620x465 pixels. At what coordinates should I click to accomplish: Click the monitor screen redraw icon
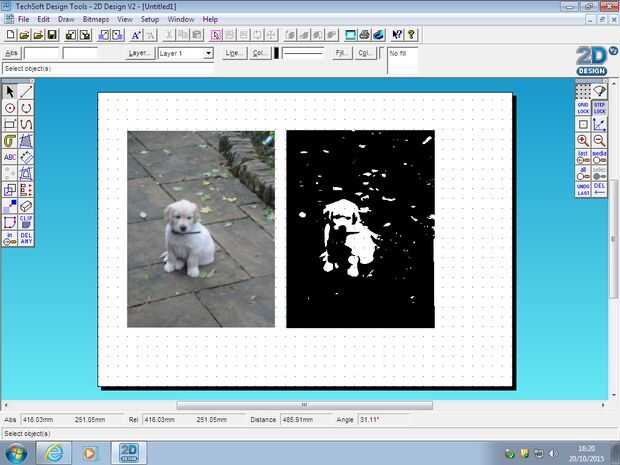pos(350,35)
